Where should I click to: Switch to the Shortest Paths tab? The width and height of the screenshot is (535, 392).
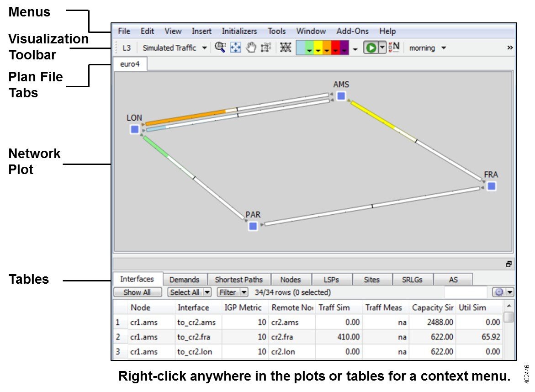click(x=239, y=280)
